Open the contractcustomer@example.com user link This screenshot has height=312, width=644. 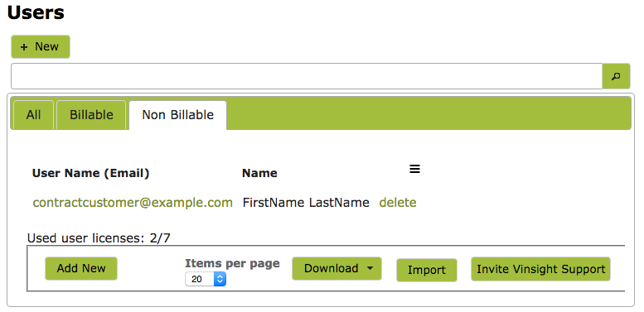pyautogui.click(x=133, y=203)
